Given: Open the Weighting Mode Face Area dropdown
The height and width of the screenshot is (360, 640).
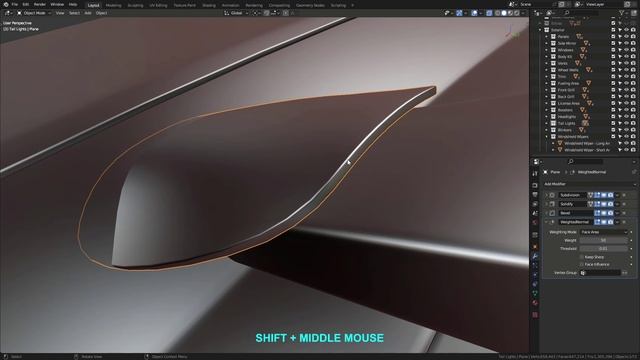Looking at the screenshot, I should (x=603, y=232).
